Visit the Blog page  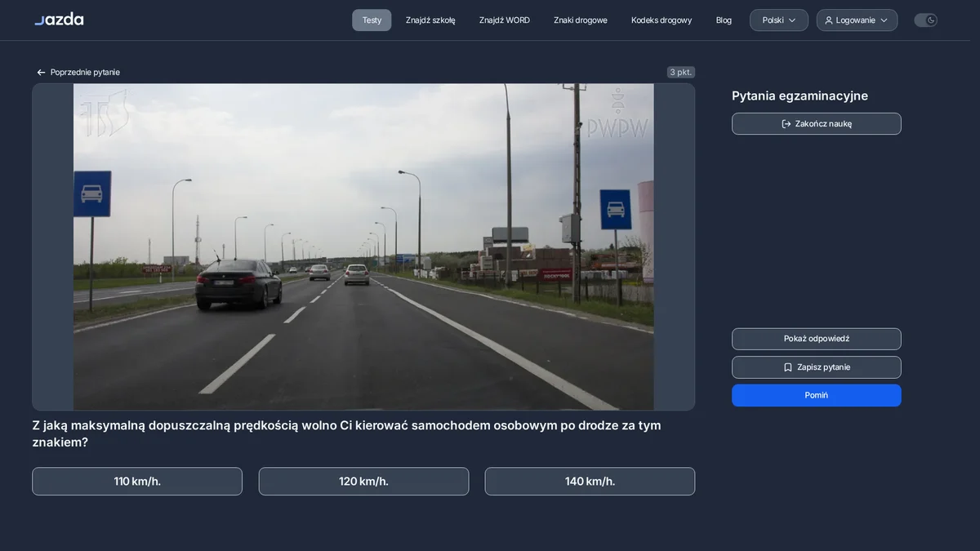[724, 20]
